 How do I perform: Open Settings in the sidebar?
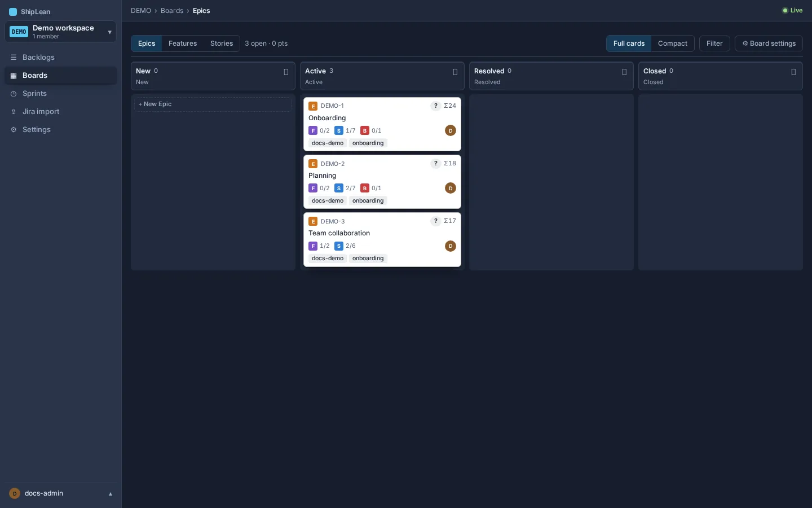click(x=61, y=130)
